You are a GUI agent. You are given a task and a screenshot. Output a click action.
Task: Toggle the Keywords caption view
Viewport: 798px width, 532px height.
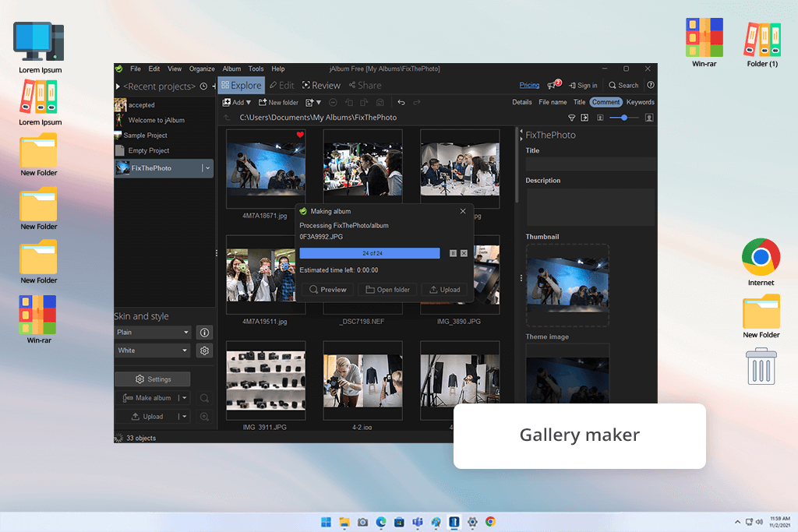coord(641,102)
